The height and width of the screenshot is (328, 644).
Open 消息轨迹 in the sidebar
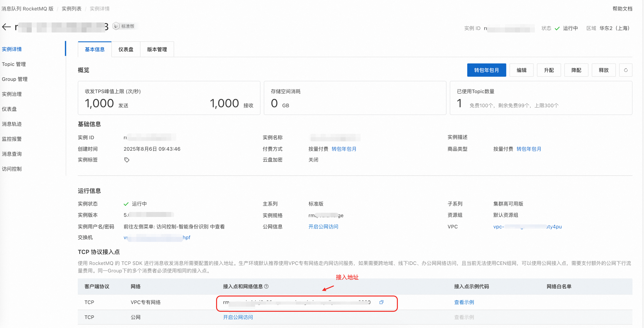pos(12,124)
